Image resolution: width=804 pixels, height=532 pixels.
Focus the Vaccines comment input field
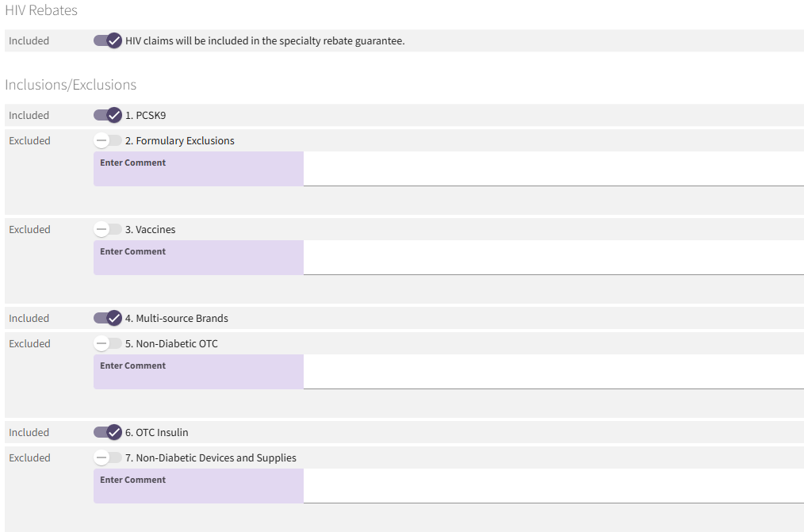pyautogui.click(x=448, y=258)
